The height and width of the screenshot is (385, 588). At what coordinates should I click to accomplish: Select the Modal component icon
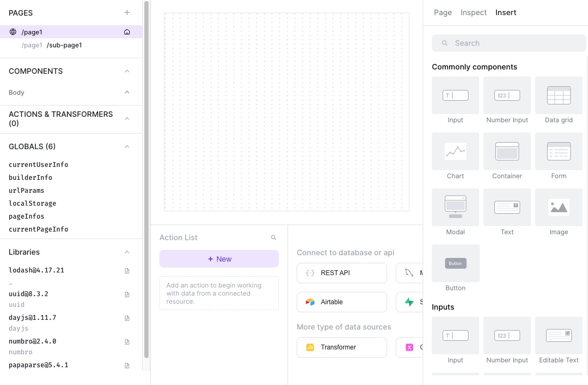click(x=455, y=207)
